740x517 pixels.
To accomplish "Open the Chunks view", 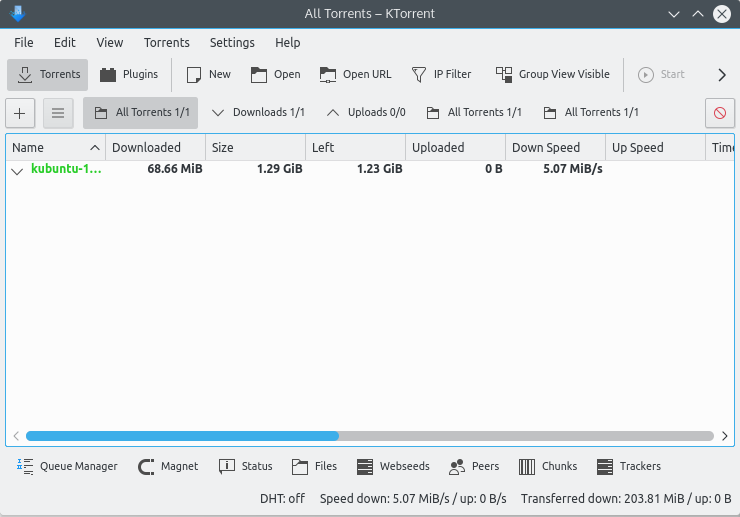I will click(548, 466).
